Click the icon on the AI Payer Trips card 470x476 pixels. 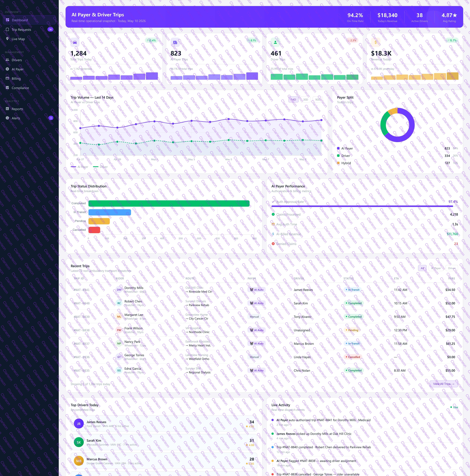[x=175, y=42]
